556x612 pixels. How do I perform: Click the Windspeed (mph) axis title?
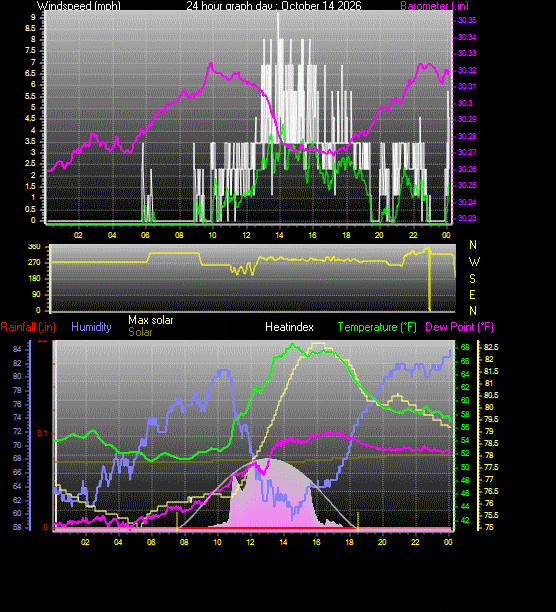79,5
